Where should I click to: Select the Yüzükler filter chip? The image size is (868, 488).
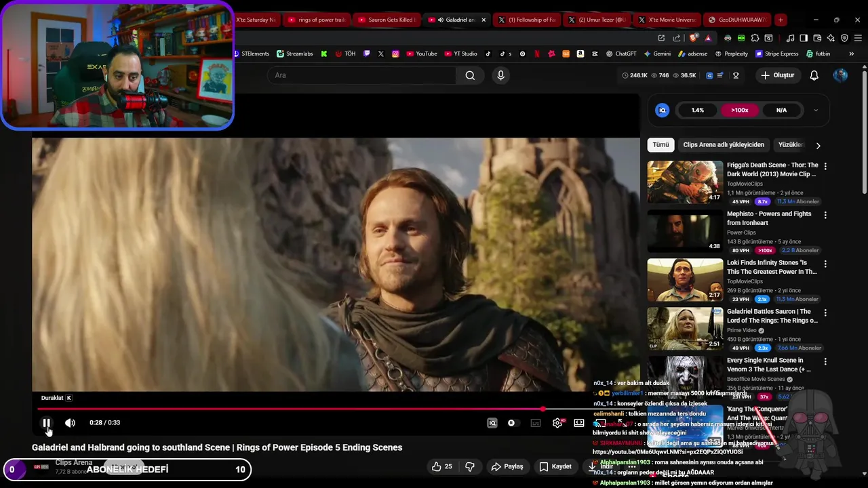pyautogui.click(x=791, y=144)
